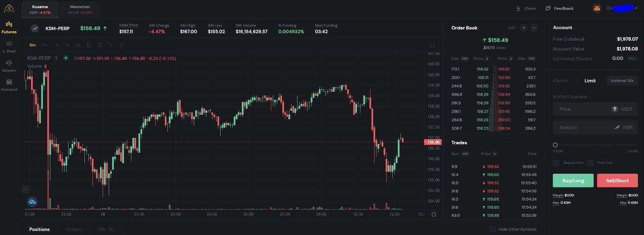Select the Market order tab
644x235 pixels.
click(x=560, y=81)
